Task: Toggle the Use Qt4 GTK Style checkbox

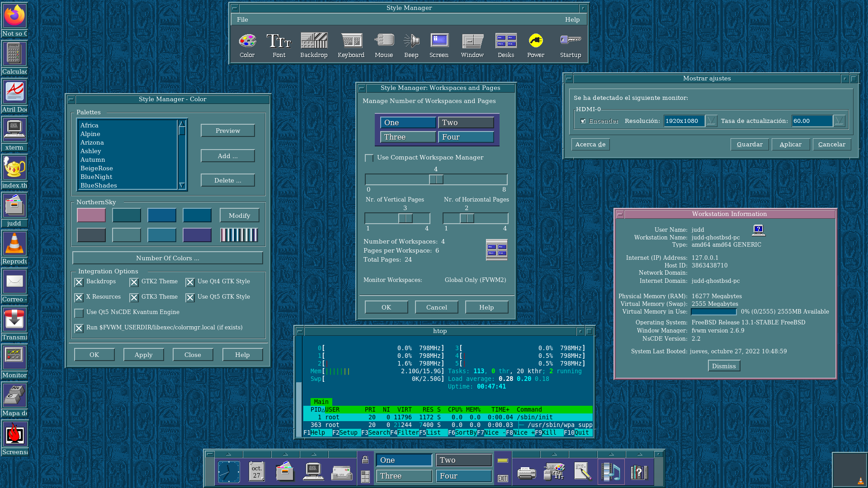Action: (x=190, y=282)
